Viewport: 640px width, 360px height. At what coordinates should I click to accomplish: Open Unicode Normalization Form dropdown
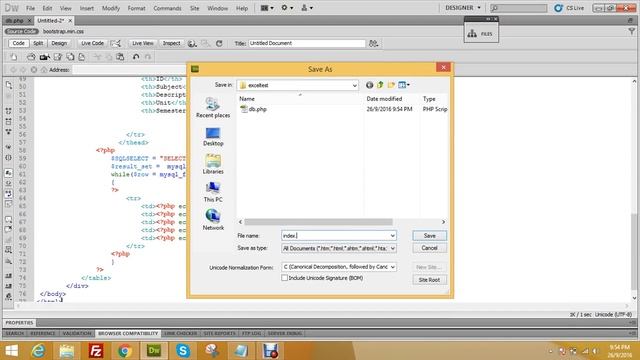339,267
